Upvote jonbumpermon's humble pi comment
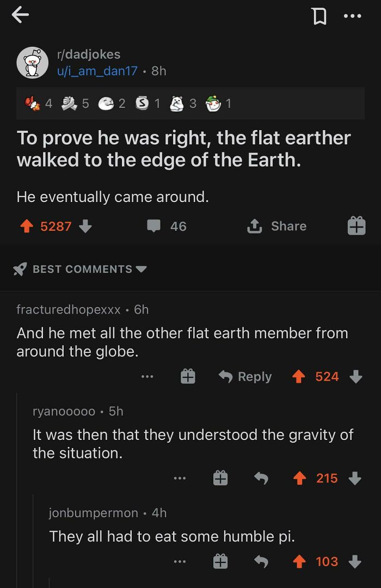Screen dimensions: 381x588 299,561
